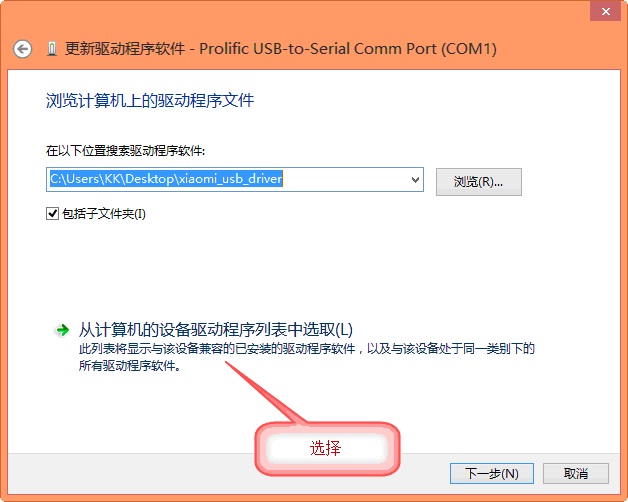Cancel the wizard with the 取消 button
The width and height of the screenshot is (628, 502).
(x=576, y=474)
